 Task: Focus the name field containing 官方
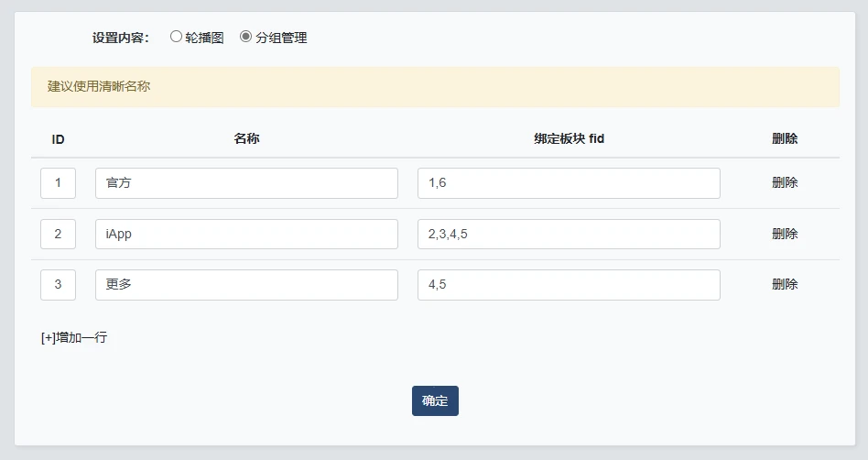click(x=246, y=183)
